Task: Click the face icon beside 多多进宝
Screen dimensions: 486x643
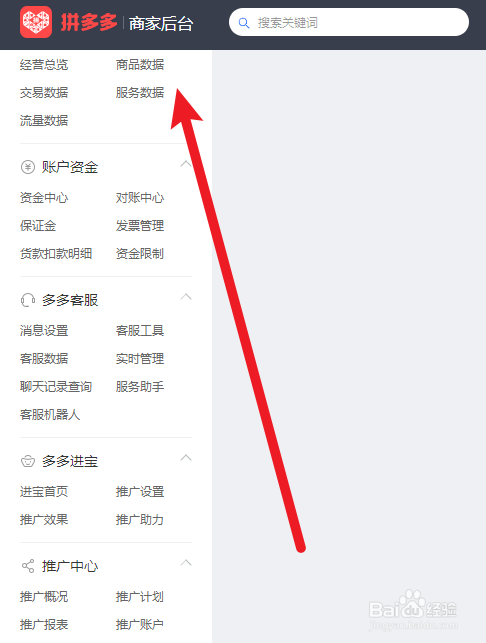Action: [x=28, y=461]
